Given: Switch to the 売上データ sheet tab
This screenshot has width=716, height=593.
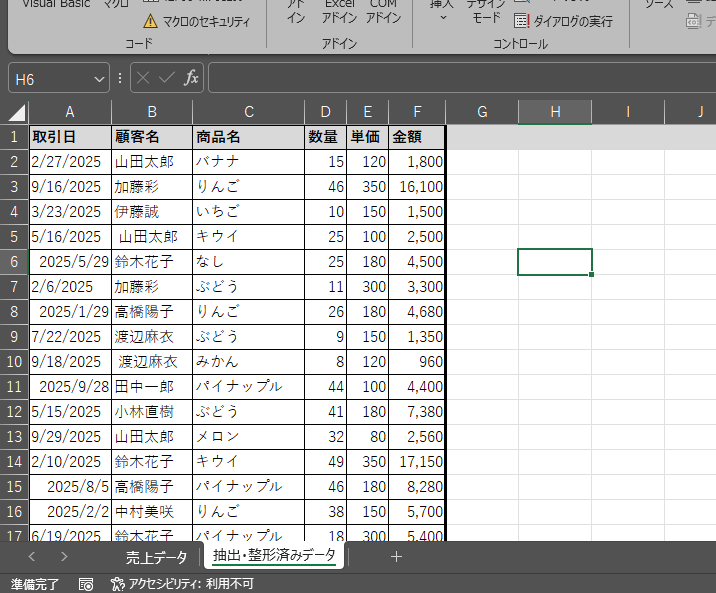Looking at the screenshot, I should (x=155, y=557).
